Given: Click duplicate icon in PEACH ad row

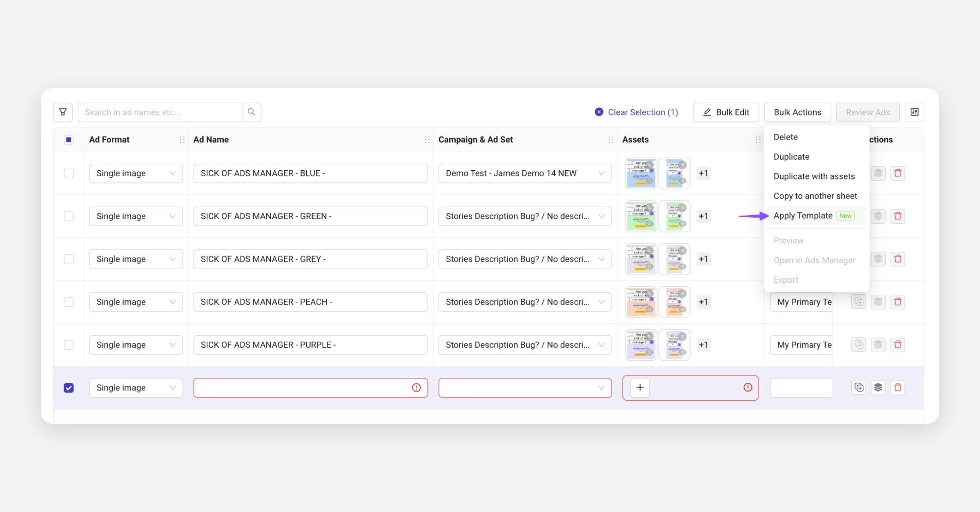Looking at the screenshot, I should (x=859, y=302).
